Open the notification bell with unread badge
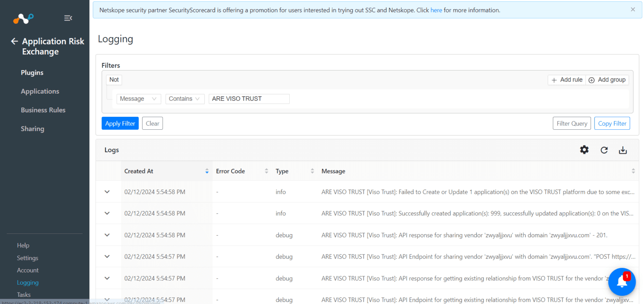Image resolution: width=644 pixels, height=304 pixels. coord(622,282)
